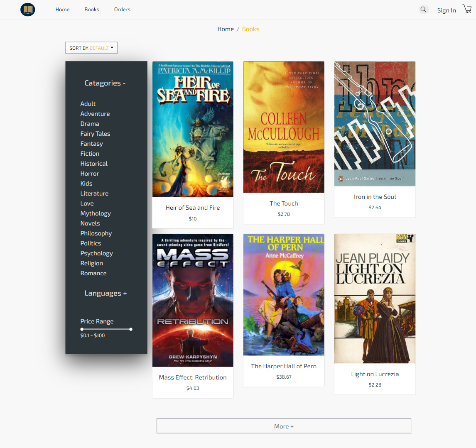Click the Iron in the Soul title

tap(375, 197)
